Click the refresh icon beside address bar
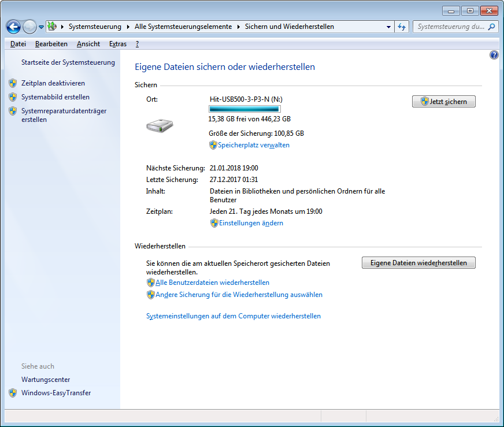The image size is (504, 427). click(402, 27)
